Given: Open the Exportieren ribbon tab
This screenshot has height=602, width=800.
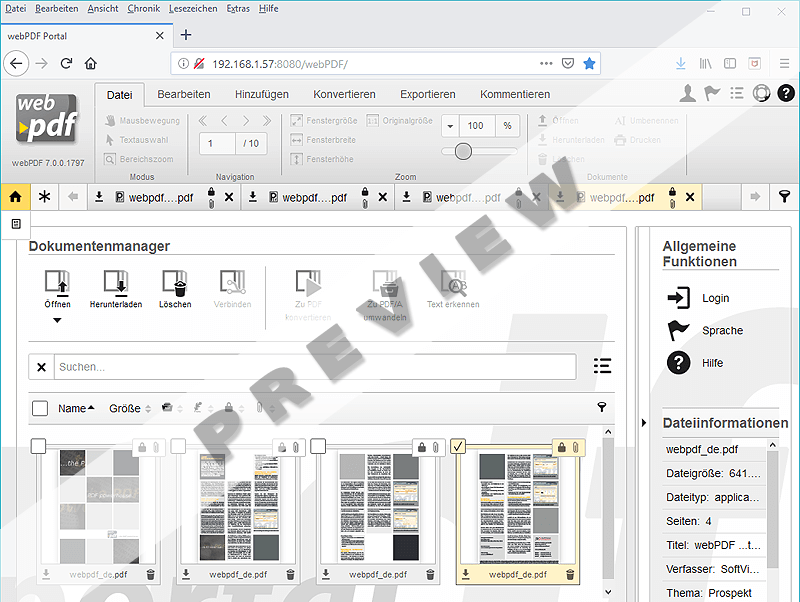Looking at the screenshot, I should (427, 94).
